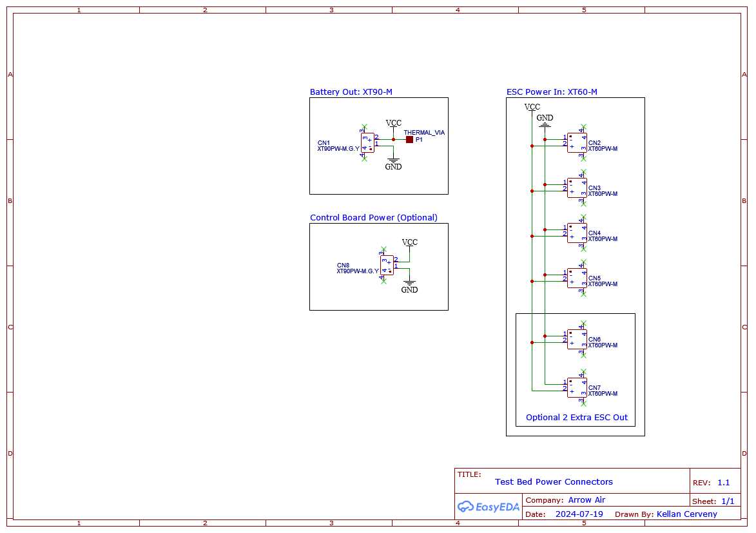This screenshot has width=756, height=533.
Task: Select the CN1 XT90 connector symbol
Action: pyautogui.click(x=367, y=143)
